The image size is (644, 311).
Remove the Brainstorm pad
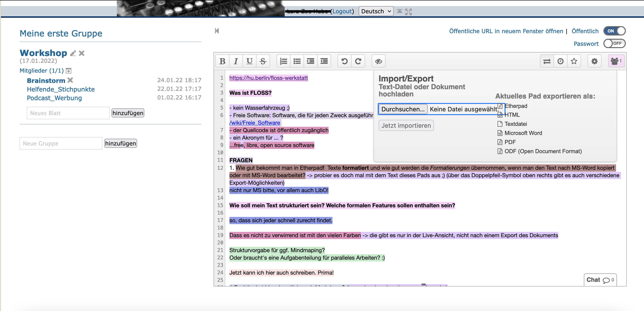tap(70, 80)
